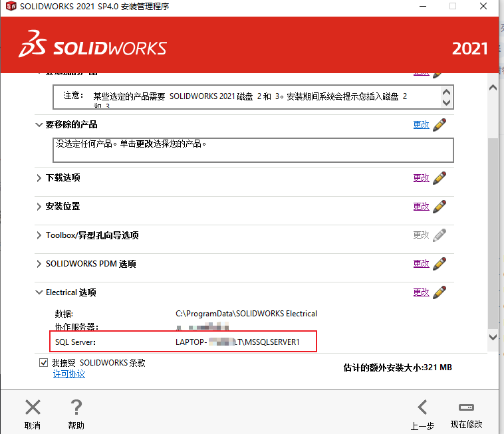
Task: Expand SOLIDWORKS PDM 选项 section
Action: (39, 264)
